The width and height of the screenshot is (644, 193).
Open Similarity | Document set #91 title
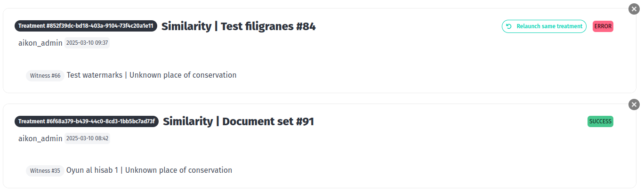[x=238, y=121]
